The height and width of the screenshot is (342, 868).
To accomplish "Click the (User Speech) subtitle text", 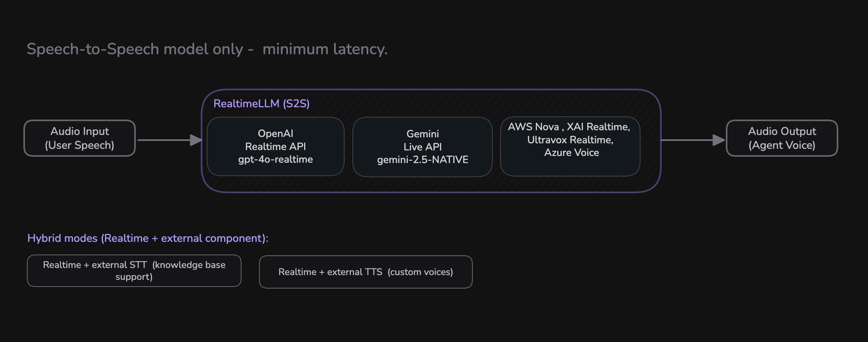I will (x=80, y=145).
